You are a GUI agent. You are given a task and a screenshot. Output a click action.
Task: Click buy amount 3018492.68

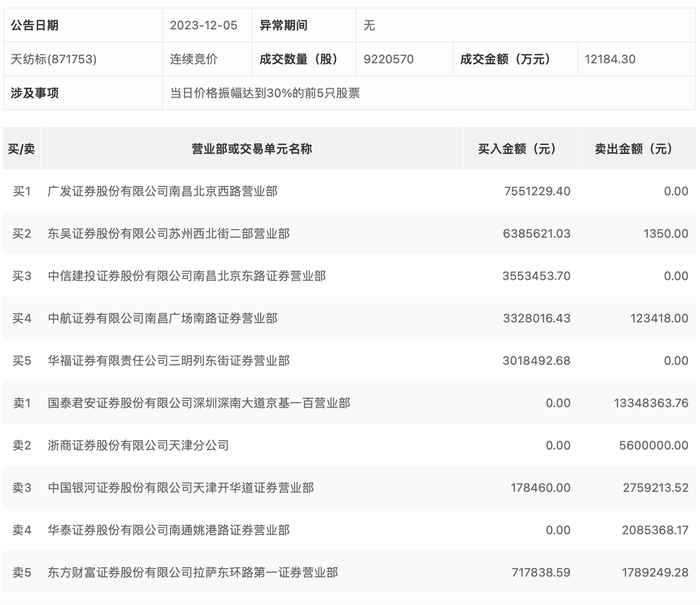click(537, 361)
